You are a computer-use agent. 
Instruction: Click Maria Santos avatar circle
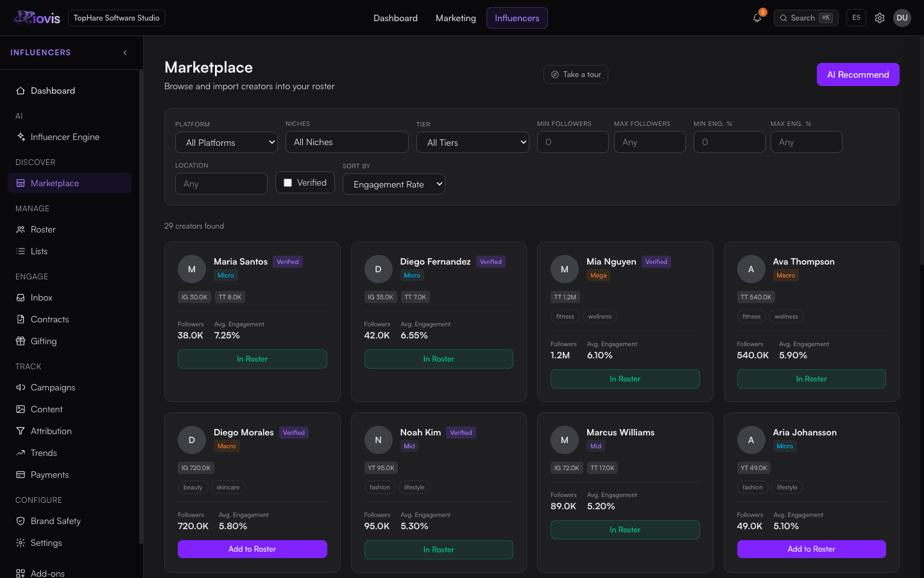click(192, 269)
